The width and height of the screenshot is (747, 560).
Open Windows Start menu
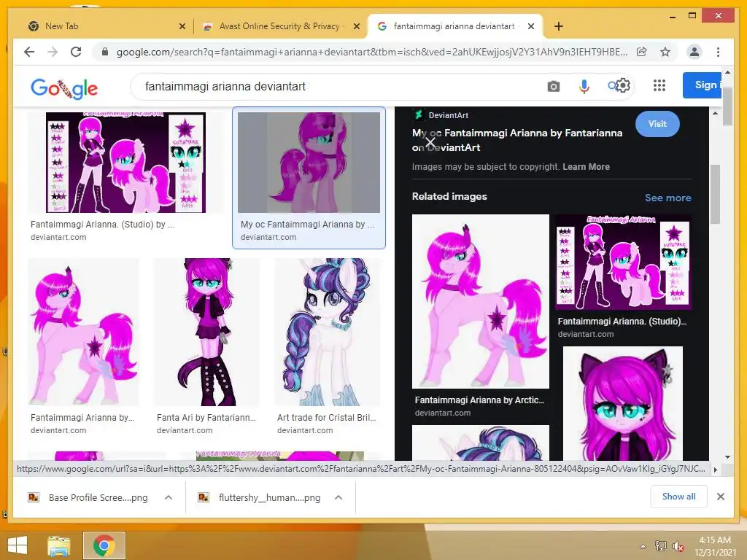[18, 545]
